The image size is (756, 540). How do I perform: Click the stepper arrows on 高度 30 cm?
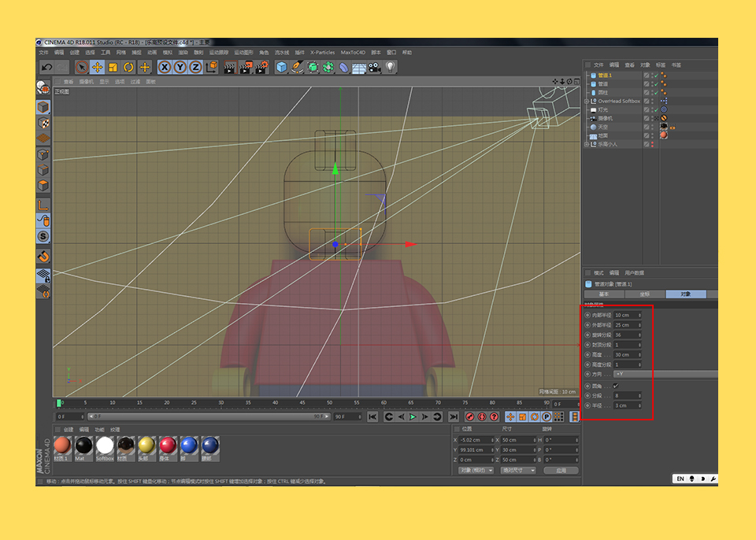pyautogui.click(x=639, y=355)
